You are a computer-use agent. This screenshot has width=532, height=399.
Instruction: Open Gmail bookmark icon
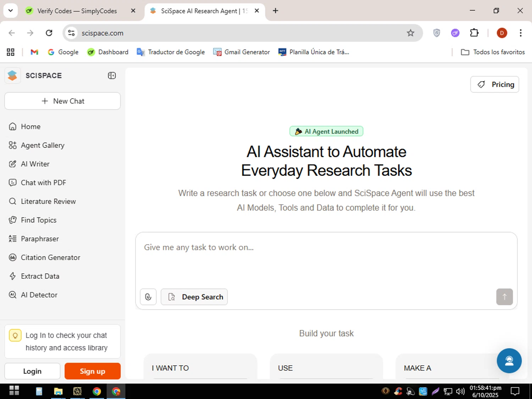(x=34, y=52)
